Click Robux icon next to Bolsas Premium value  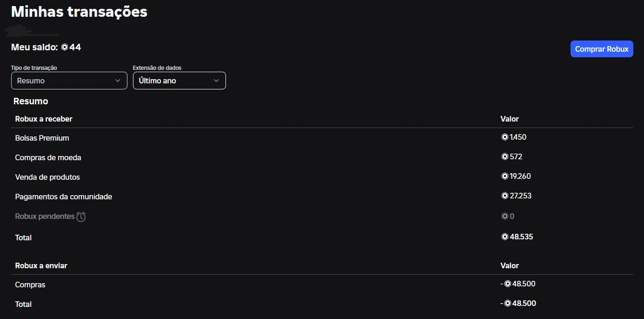click(505, 137)
